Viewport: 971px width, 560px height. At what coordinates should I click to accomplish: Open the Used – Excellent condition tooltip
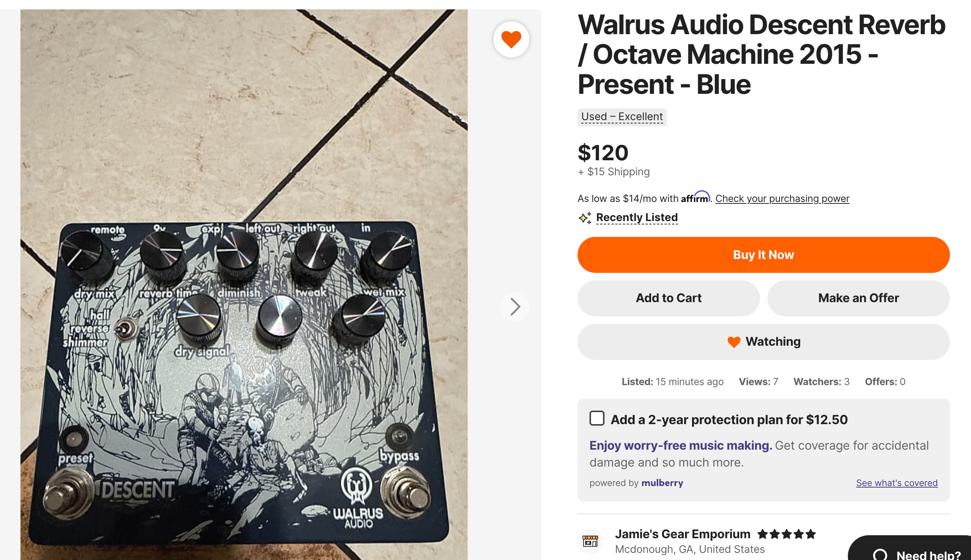(622, 116)
